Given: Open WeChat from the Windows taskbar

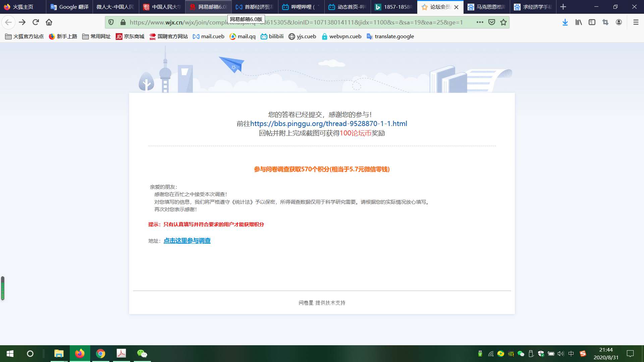Looking at the screenshot, I should [x=142, y=354].
